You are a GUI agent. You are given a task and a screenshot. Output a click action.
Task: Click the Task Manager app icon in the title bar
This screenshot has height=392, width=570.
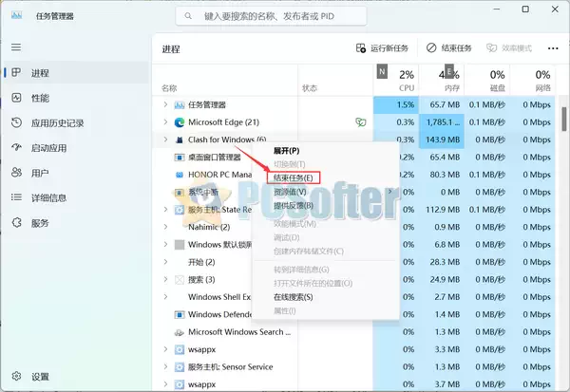(x=16, y=15)
